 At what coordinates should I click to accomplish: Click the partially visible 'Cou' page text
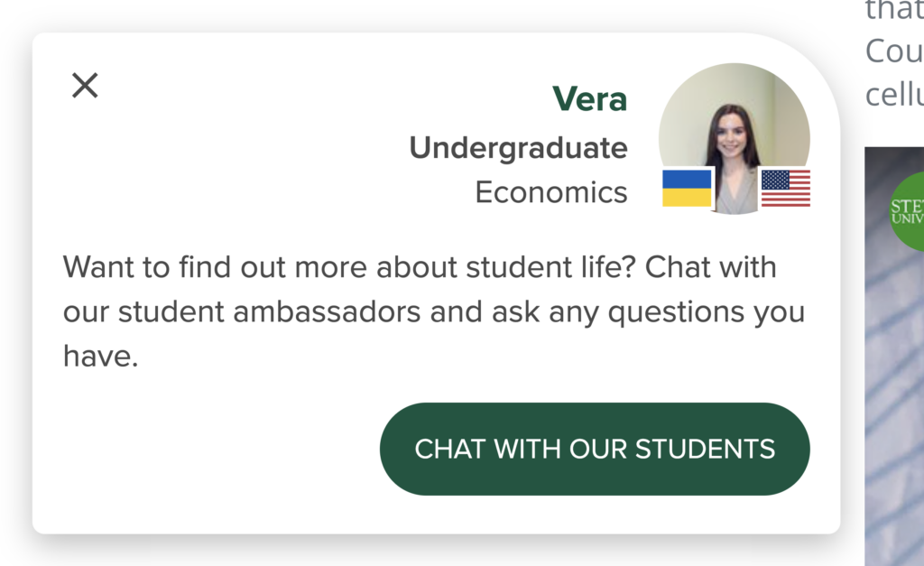[x=894, y=51]
